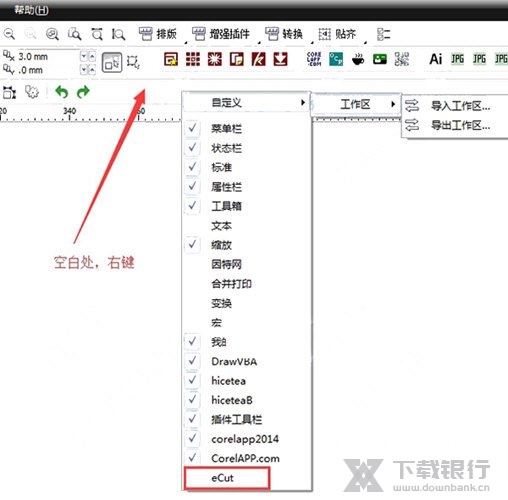
Task: Open the 增强插件 toolbar dropdown
Action: 221,34
